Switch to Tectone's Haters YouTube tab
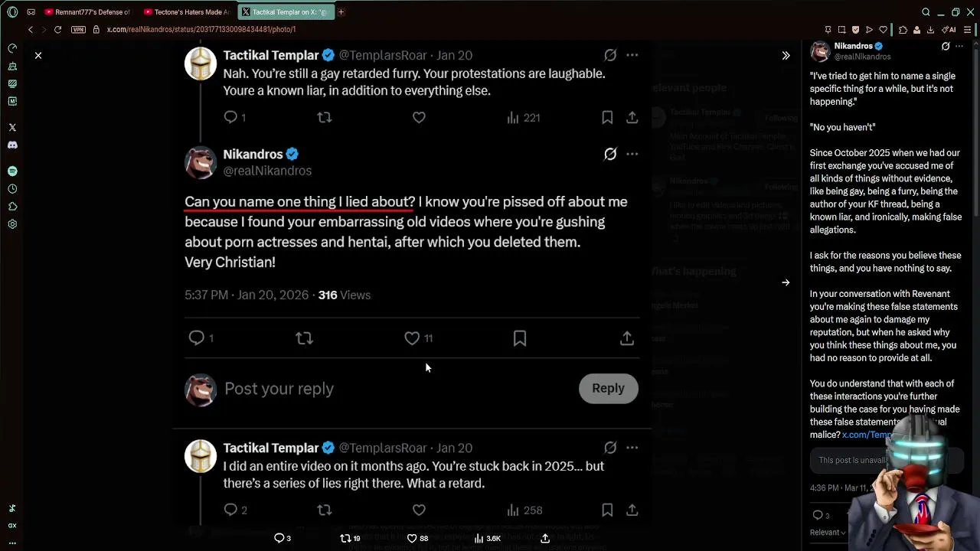This screenshot has height=551, width=980. tap(188, 12)
